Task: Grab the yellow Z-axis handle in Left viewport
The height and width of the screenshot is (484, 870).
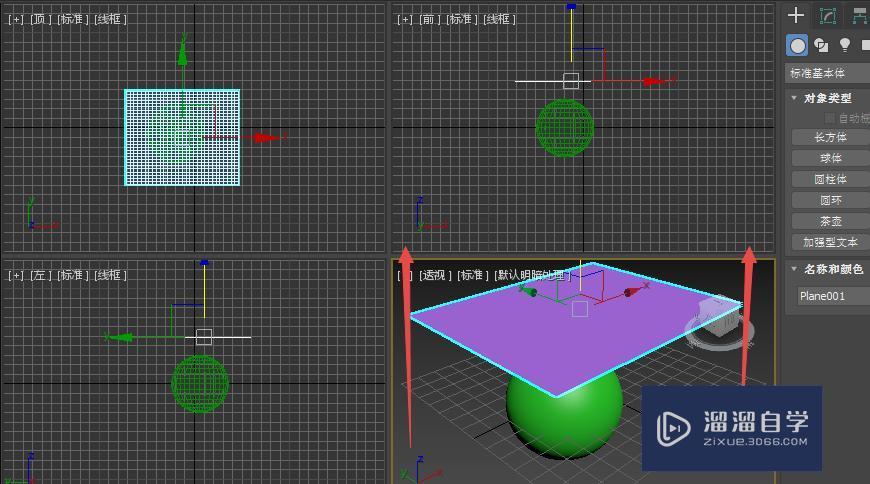Action: click(204, 288)
